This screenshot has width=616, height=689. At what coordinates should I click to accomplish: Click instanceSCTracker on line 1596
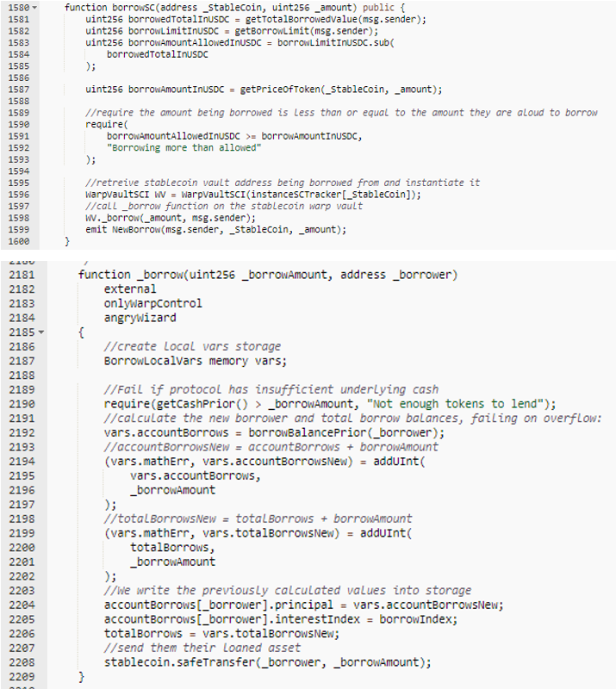[298, 195]
